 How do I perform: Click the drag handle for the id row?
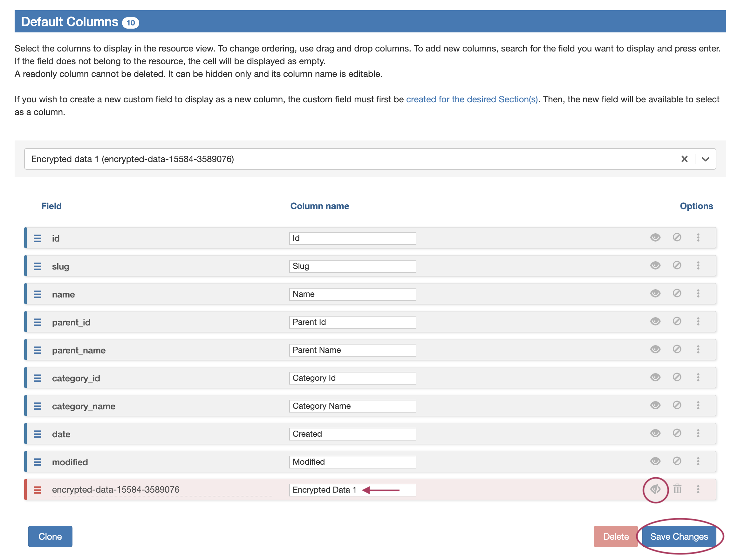(x=37, y=238)
